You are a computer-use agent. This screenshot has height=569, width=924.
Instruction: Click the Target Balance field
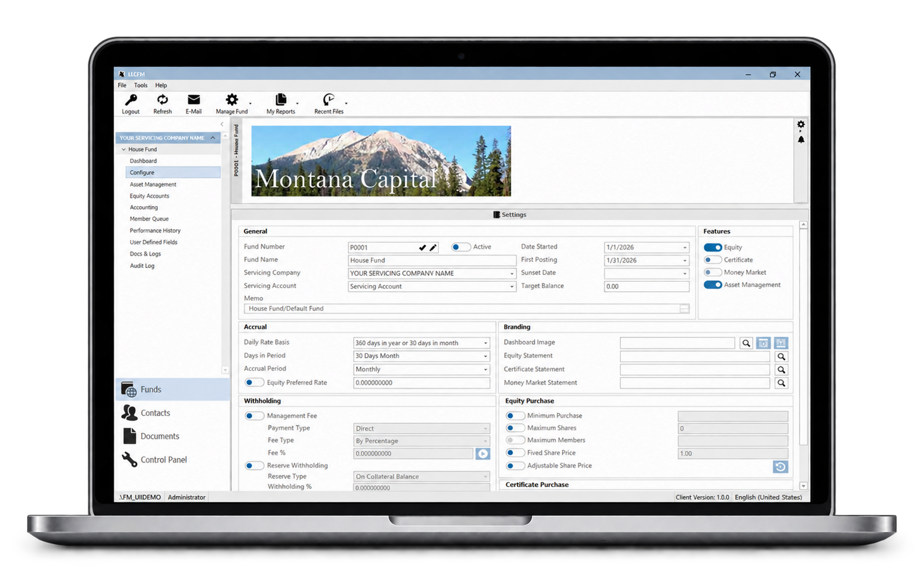[646, 287]
